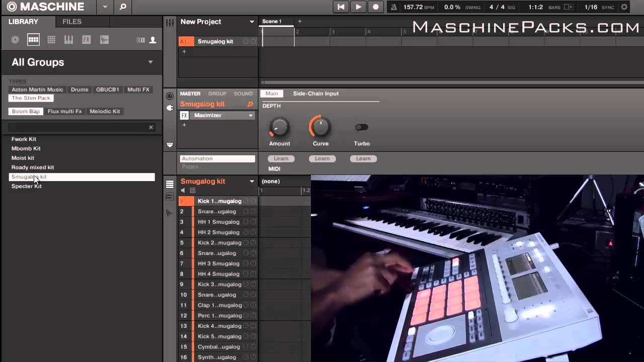
Task: Select the Samples waveform browser icon
Action: coord(104,40)
